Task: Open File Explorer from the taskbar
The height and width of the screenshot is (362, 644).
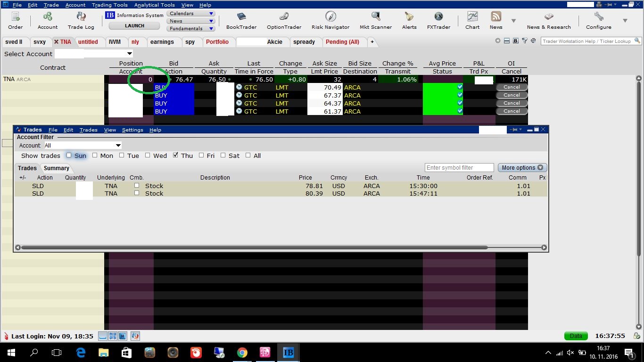Action: [x=104, y=353]
